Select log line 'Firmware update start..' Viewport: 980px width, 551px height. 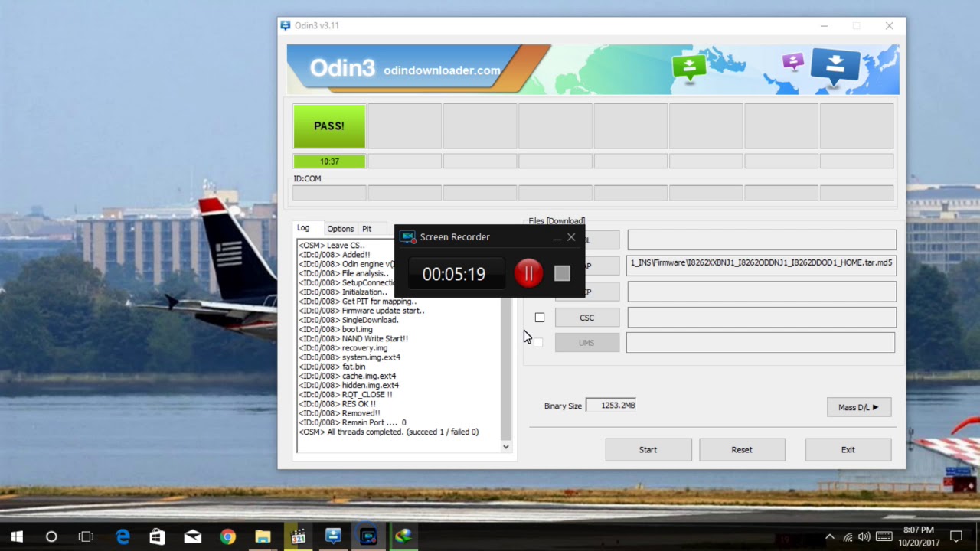click(361, 311)
